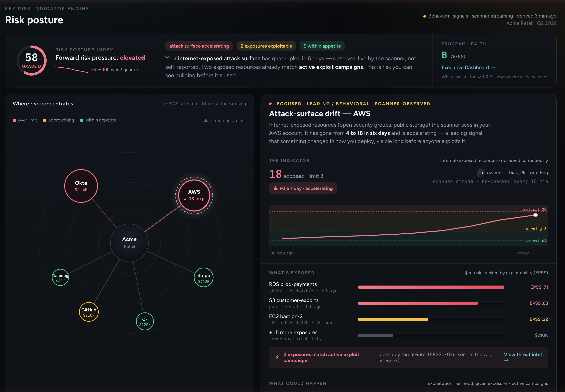565x392 pixels.
Task: Click the EPSS .63 value
Action: (539, 303)
